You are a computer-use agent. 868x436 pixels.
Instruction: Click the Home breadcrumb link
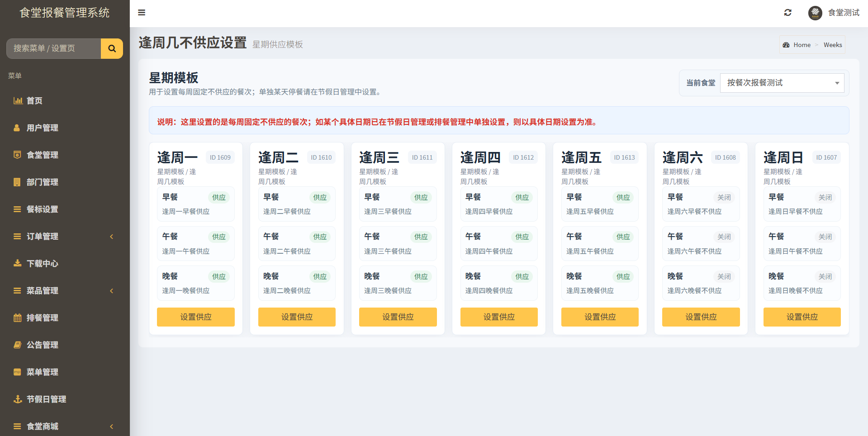pyautogui.click(x=802, y=45)
